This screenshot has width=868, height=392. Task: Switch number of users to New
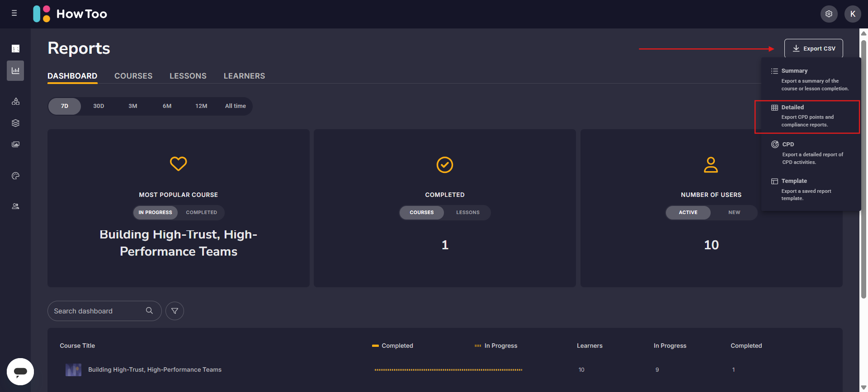(x=734, y=212)
